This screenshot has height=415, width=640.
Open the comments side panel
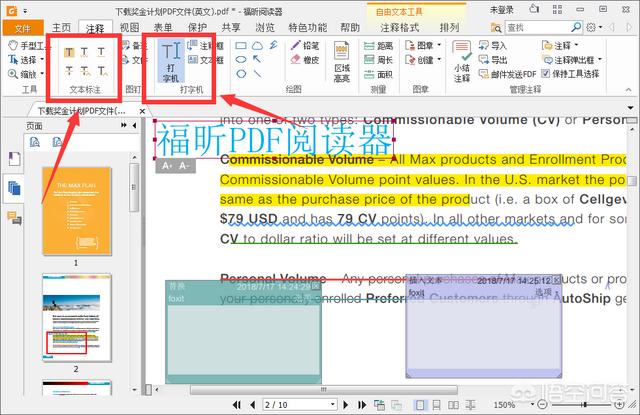tap(14, 218)
